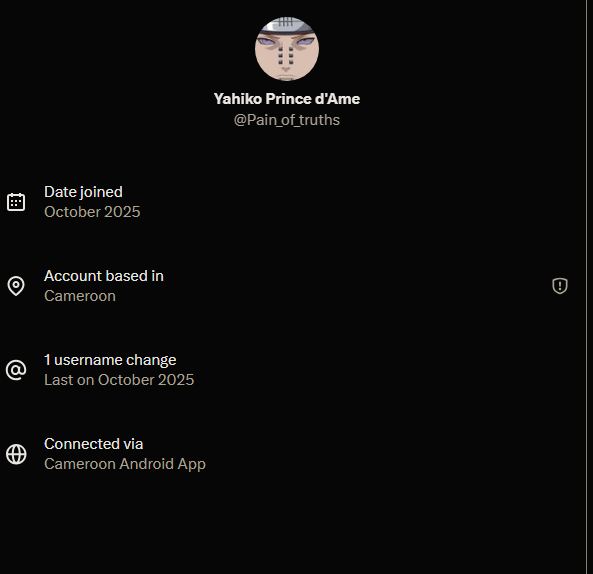Screen dimensions: 593x574
Task: Click the Cameroon country value
Action: (80, 296)
